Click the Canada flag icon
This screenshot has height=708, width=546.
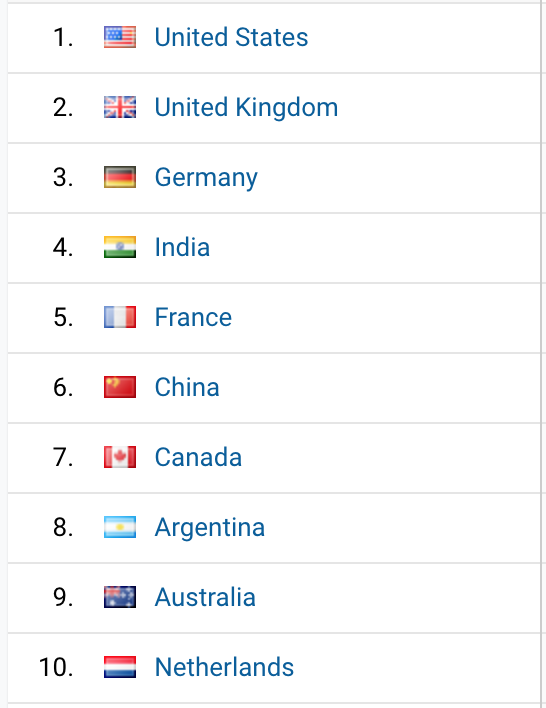(x=120, y=457)
